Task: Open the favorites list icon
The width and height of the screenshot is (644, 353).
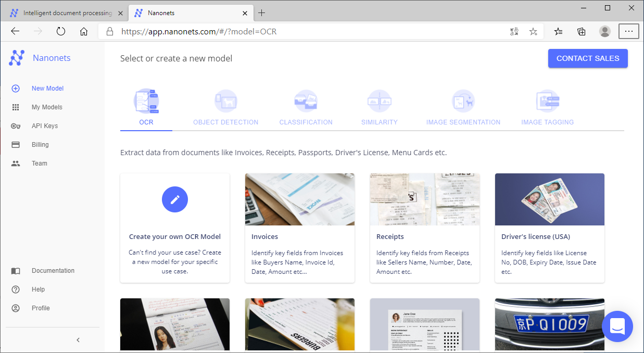Action: tap(559, 31)
